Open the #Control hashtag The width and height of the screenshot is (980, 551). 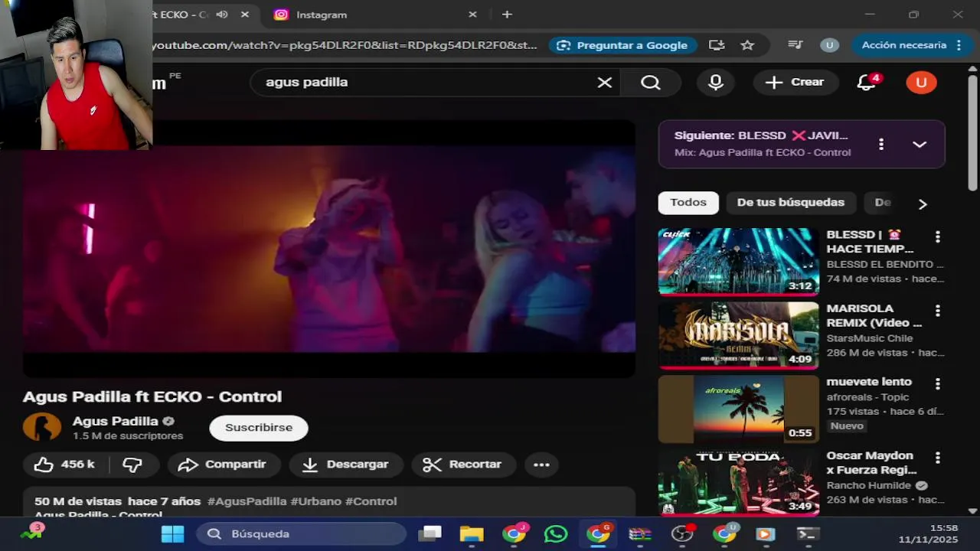(371, 501)
